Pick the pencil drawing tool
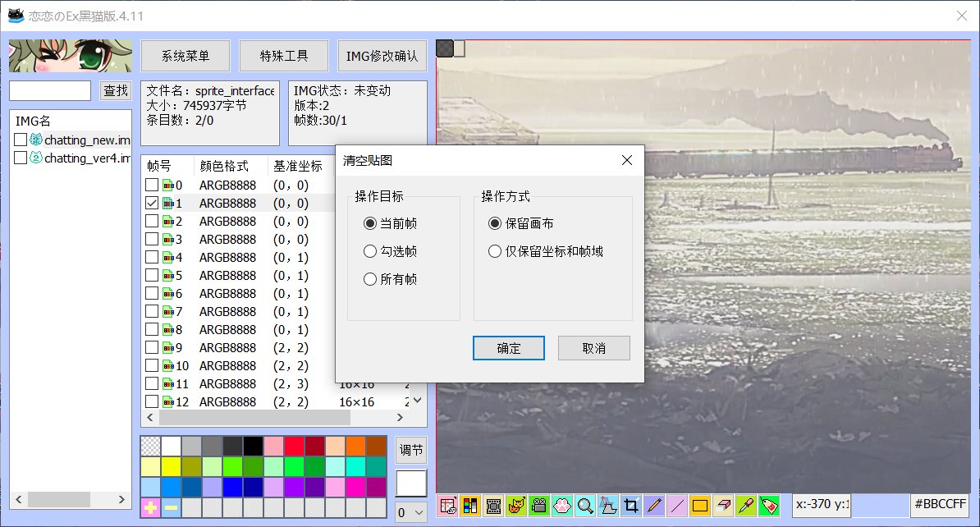The image size is (980, 527). click(x=654, y=506)
